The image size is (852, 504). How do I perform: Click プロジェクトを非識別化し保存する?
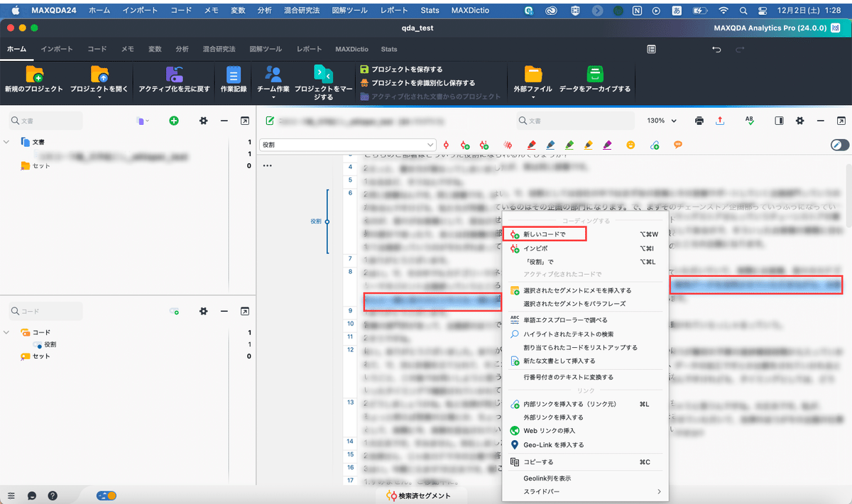tap(417, 83)
